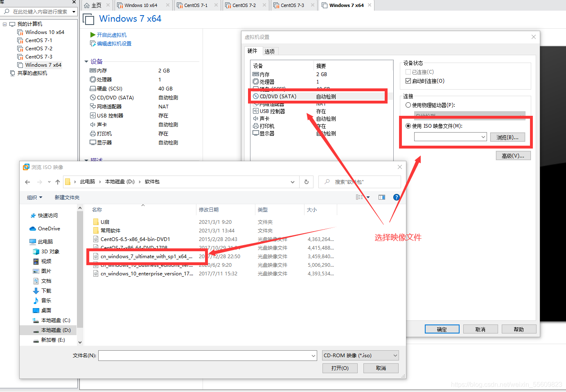Click the sound card icon in settings dialog
Screen dimensions: 566x392
(256, 118)
